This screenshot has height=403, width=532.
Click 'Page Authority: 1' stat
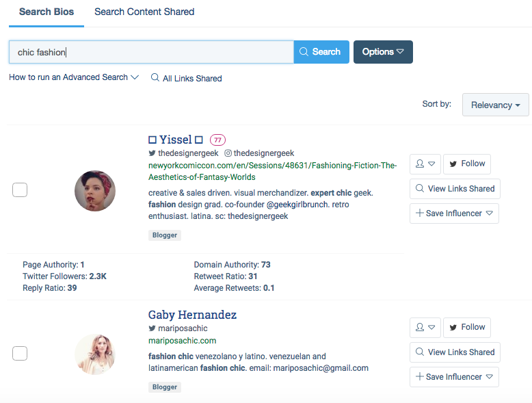[x=53, y=265]
